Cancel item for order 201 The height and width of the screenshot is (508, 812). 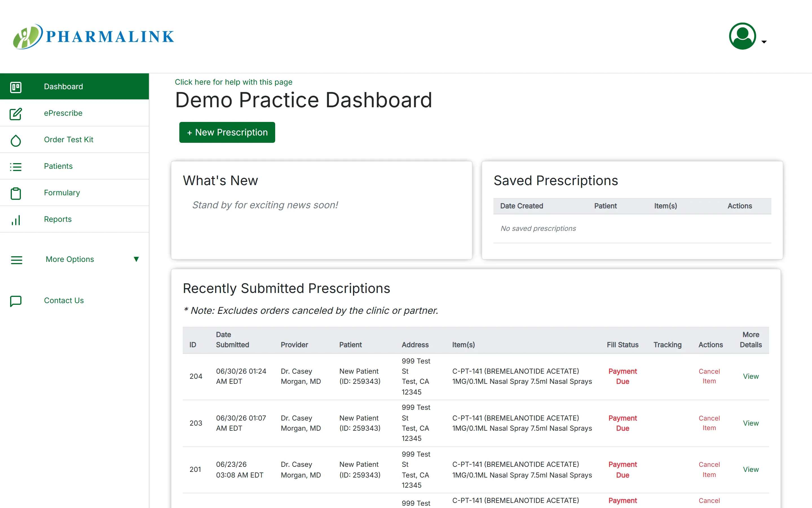click(x=709, y=469)
